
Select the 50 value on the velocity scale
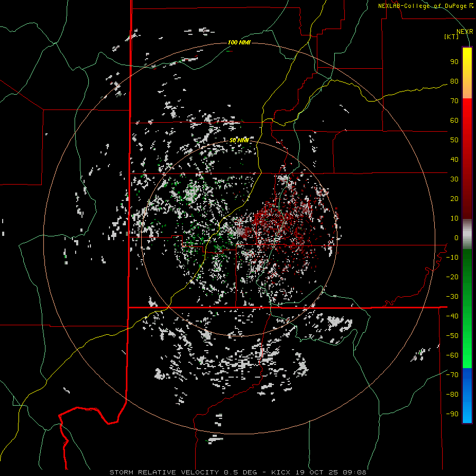454,140
